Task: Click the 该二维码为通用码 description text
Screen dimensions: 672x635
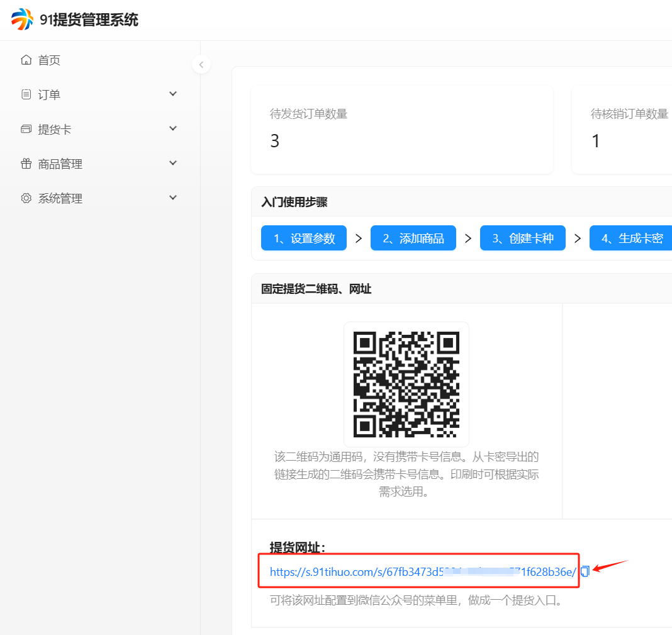Action: (406, 474)
